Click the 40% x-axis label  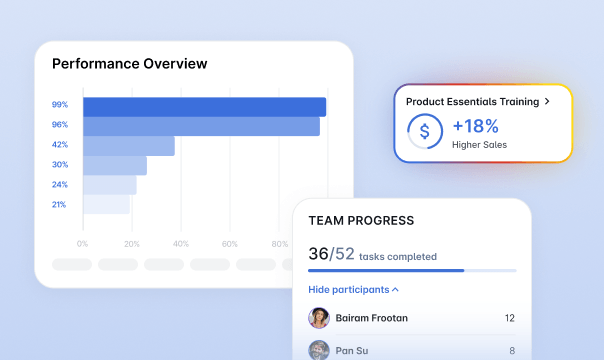point(181,244)
